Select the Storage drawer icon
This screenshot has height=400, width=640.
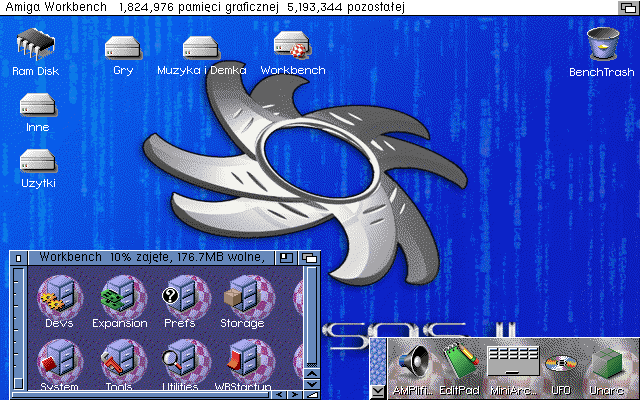coord(249,298)
